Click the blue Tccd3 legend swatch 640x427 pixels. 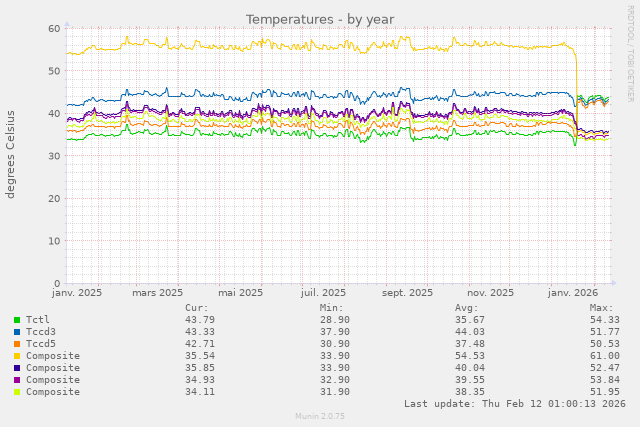(x=17, y=332)
